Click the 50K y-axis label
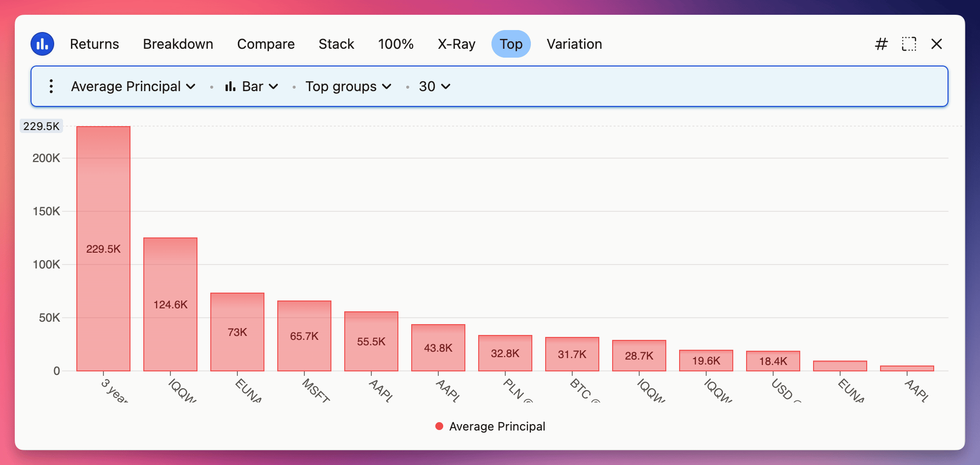Viewport: 980px width, 465px height. tap(49, 318)
